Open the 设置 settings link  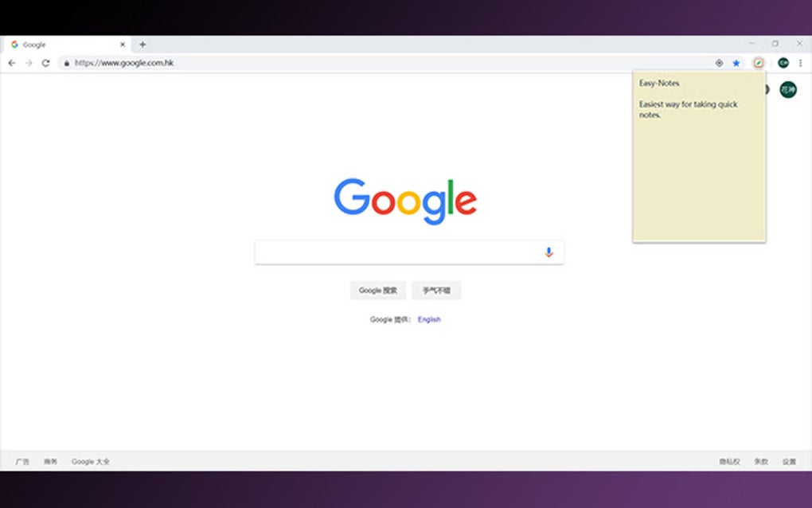[x=789, y=460]
